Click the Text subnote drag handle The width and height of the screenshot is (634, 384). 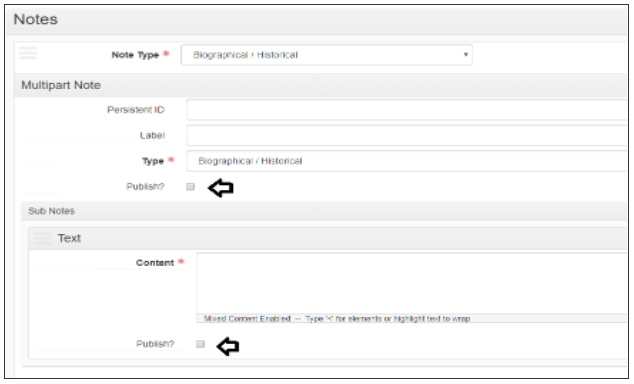[42, 238]
